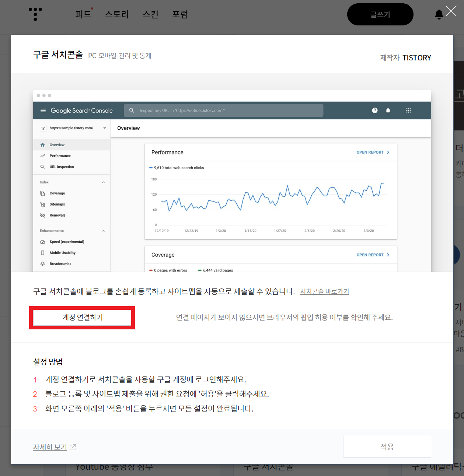Viewport: 464px width, 476px height.
Task: Click the Tistory favicon in the property selector
Action: click(43, 128)
